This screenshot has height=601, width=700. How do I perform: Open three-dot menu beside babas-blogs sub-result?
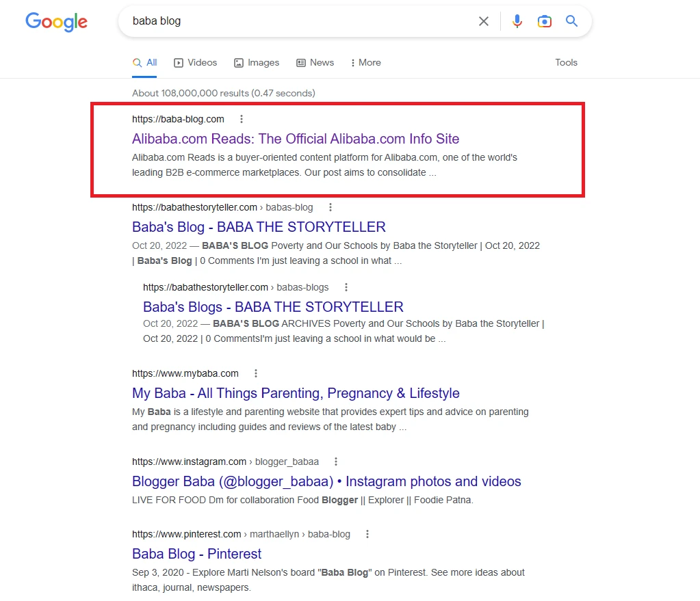346,287
